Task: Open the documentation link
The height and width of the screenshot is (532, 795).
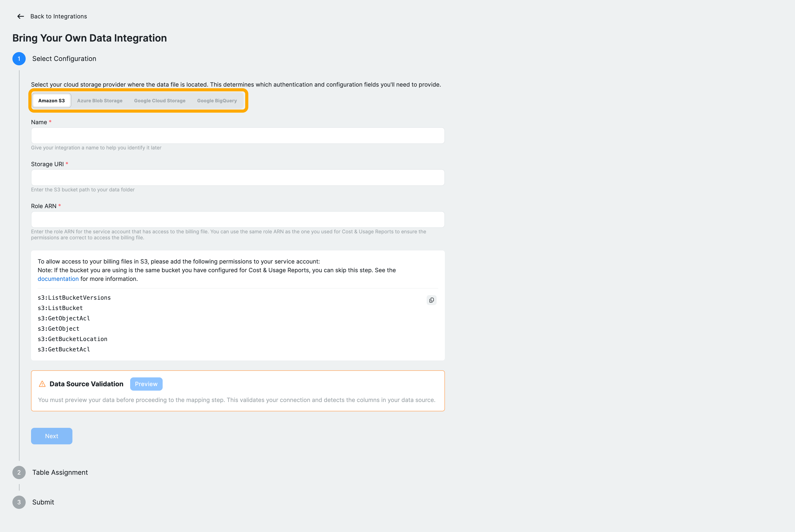Action: click(58, 279)
